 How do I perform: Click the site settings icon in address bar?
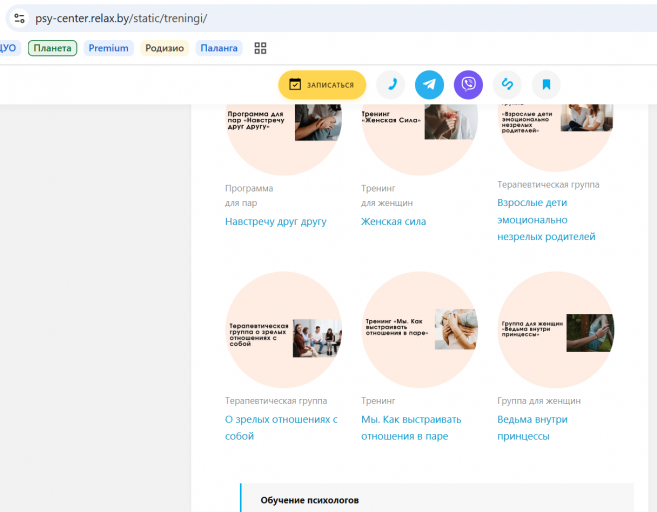(x=19, y=18)
